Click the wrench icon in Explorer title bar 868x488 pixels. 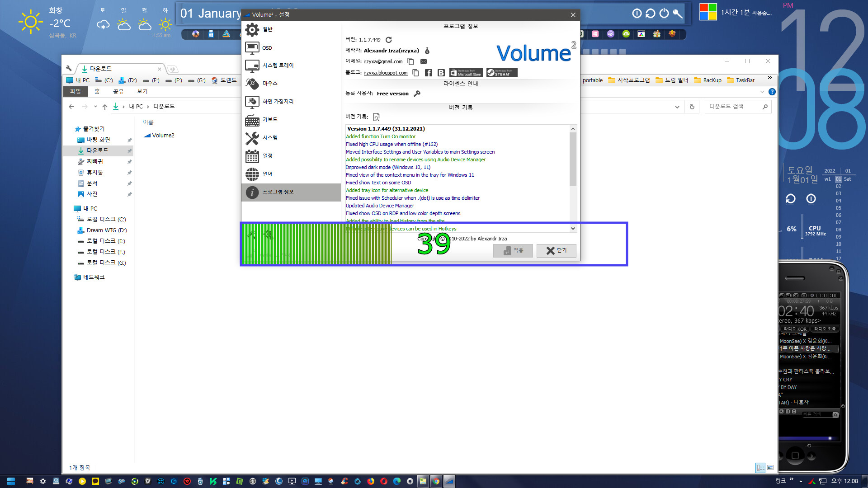point(69,69)
